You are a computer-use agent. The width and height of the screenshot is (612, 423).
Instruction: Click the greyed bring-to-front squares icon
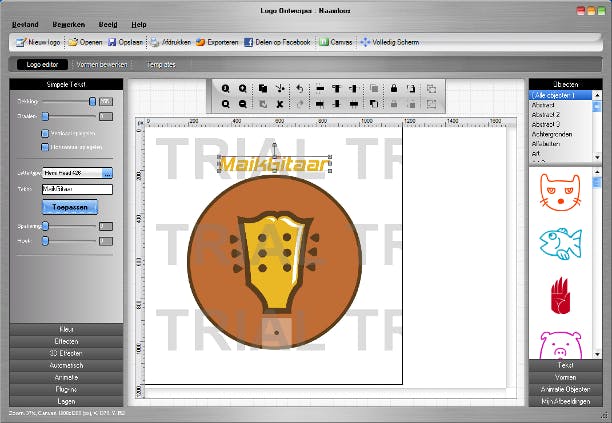(374, 89)
